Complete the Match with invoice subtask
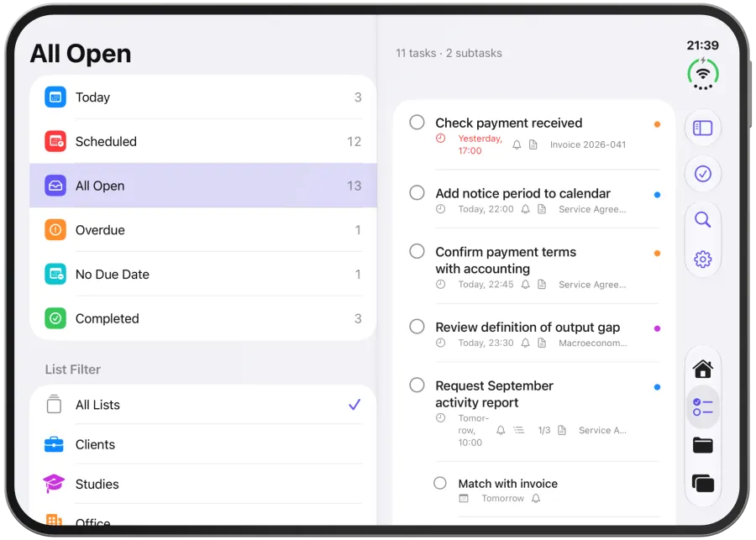The height and width of the screenshot is (540, 756). (x=439, y=483)
